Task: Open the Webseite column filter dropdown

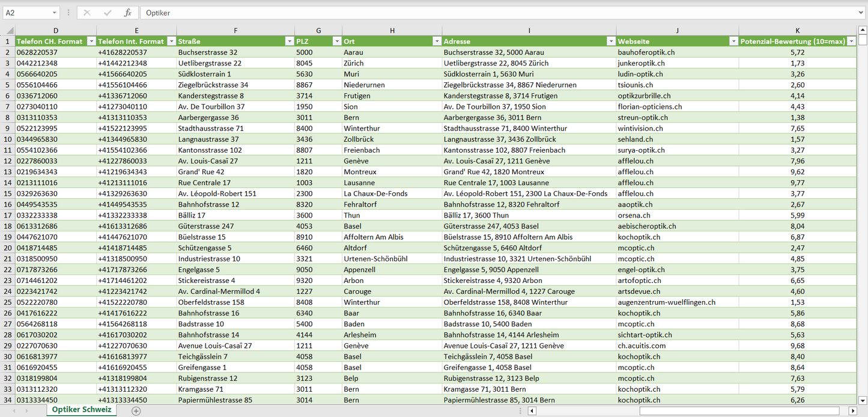Action: click(x=733, y=41)
